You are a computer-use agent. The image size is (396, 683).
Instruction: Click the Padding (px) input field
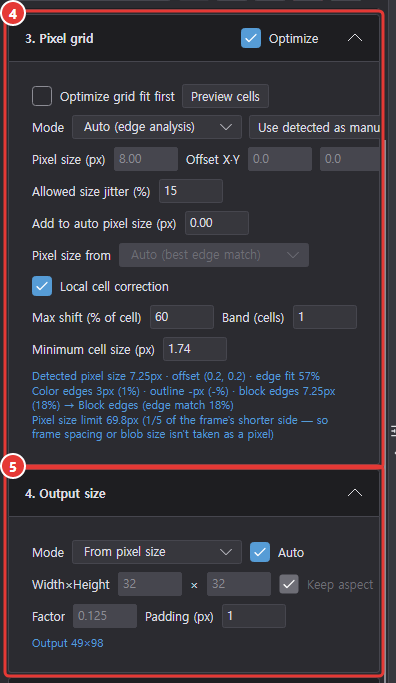click(254, 616)
